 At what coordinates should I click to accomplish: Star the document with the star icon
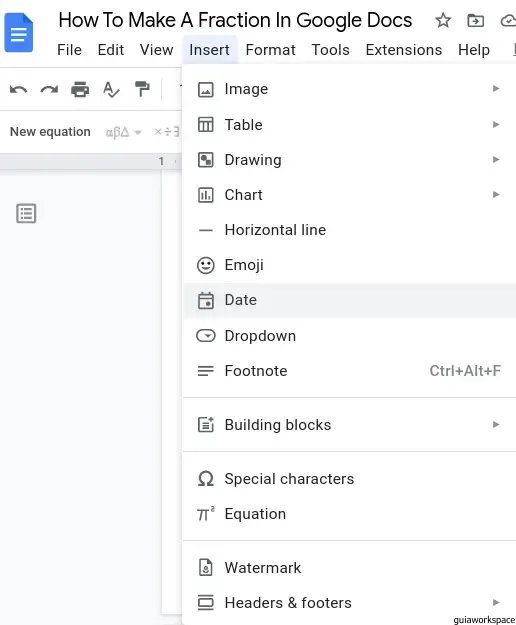(x=443, y=20)
